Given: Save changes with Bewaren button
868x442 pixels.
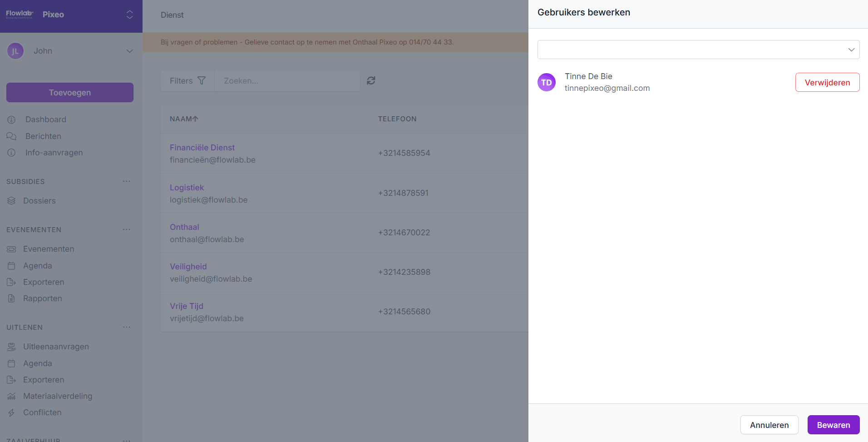Looking at the screenshot, I should coord(833,425).
